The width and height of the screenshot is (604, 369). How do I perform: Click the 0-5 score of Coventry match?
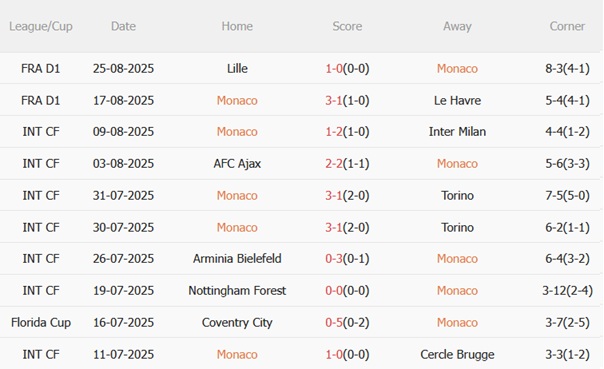(x=334, y=322)
